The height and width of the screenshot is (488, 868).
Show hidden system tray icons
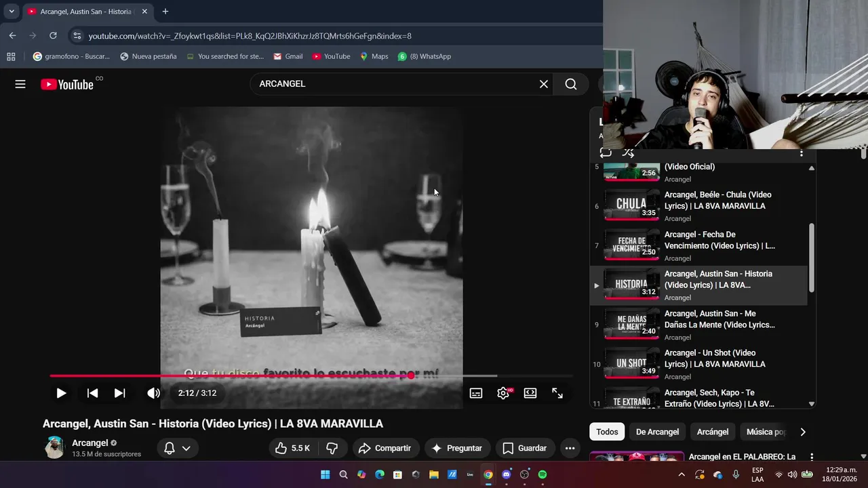coord(682,474)
